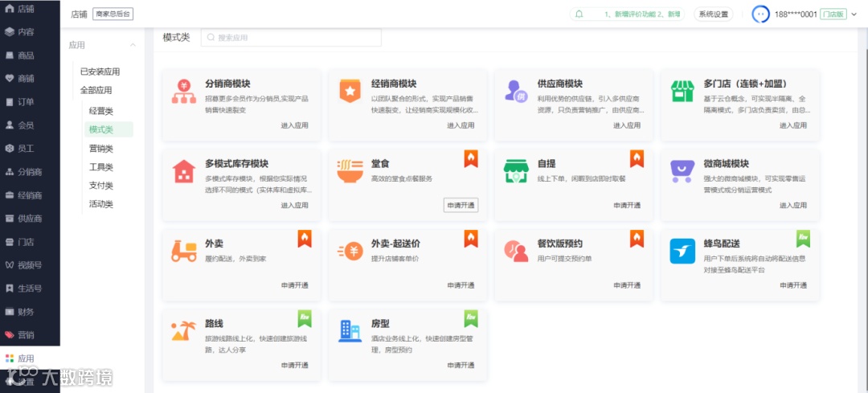This screenshot has width=868, height=393.
Task: Open 会员 in left sidebar
Action: [19, 125]
